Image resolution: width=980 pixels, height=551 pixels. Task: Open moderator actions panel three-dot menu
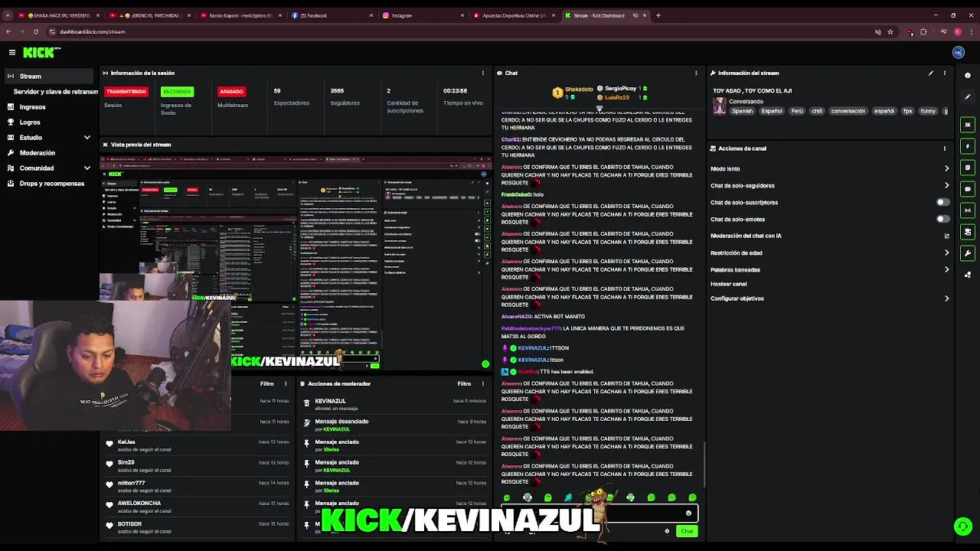point(482,384)
